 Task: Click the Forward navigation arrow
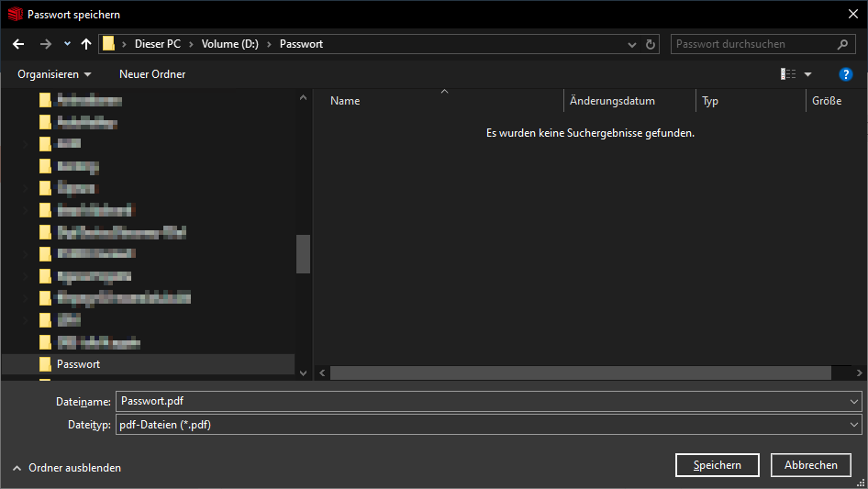45,44
